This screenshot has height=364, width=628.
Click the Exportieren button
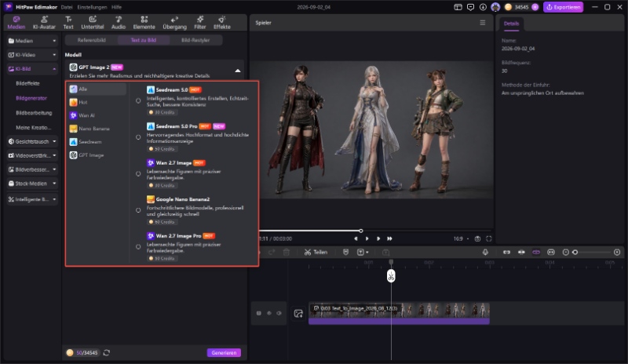click(x=563, y=7)
